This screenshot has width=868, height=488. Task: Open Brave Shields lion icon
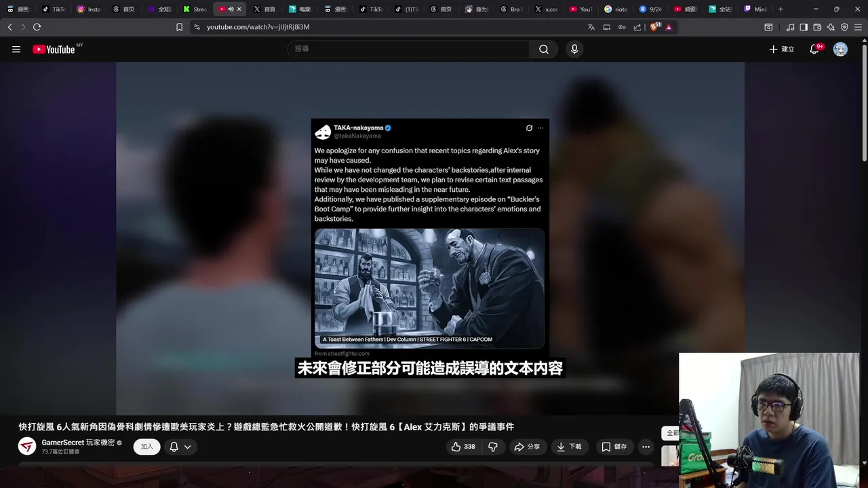point(654,27)
